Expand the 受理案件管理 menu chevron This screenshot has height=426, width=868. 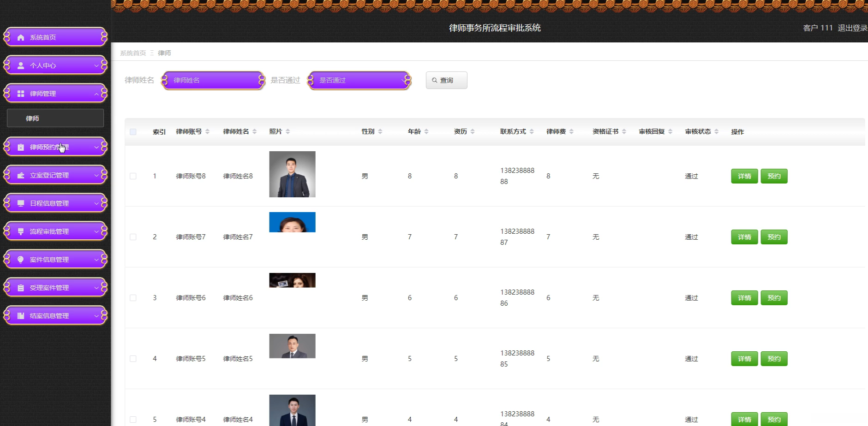(x=96, y=288)
